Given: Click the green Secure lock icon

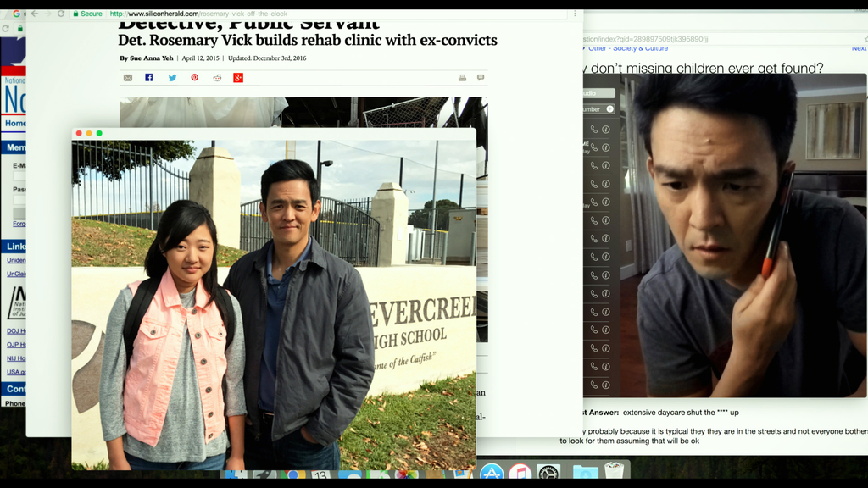Looking at the screenshot, I should (76, 14).
